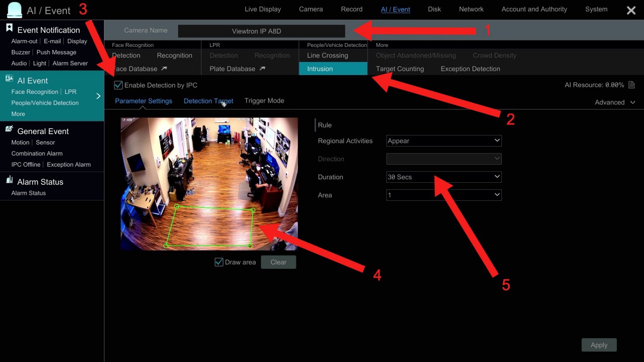
Task: Click the General Event sidebar icon
Action: 9,129
